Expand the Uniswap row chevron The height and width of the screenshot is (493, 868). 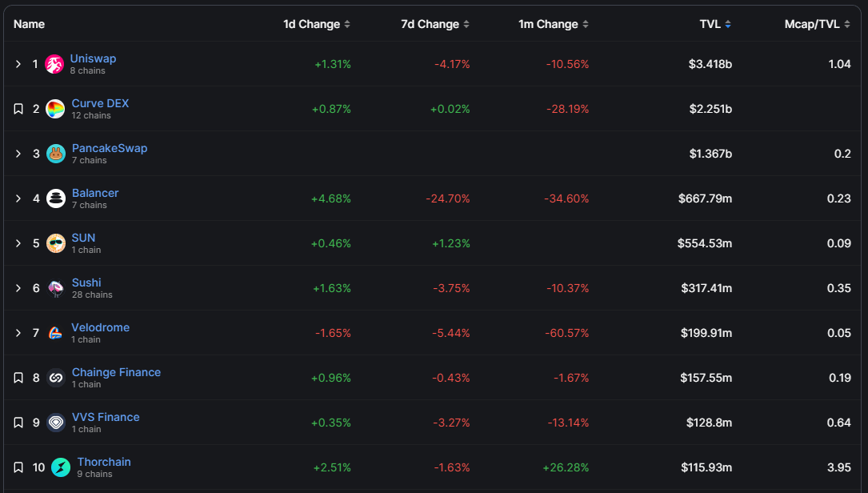coord(18,64)
